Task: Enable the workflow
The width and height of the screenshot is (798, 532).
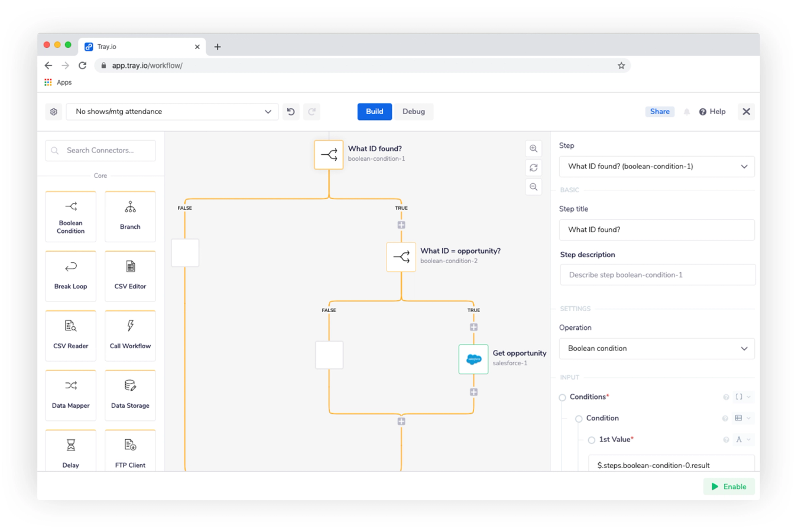Action: point(729,486)
